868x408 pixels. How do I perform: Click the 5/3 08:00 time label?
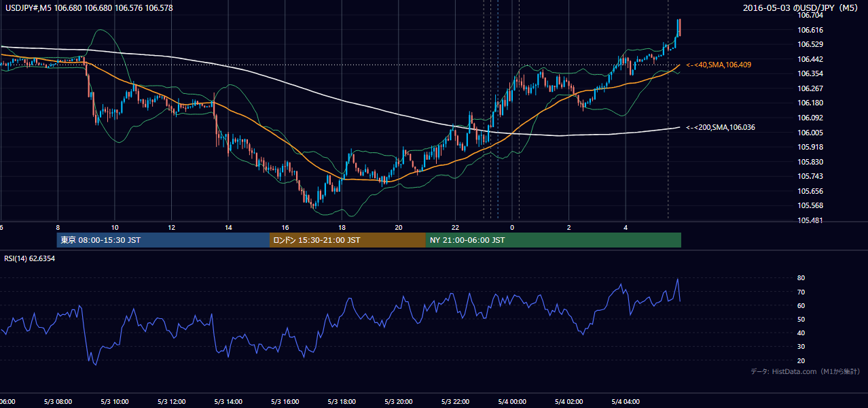click(58, 401)
